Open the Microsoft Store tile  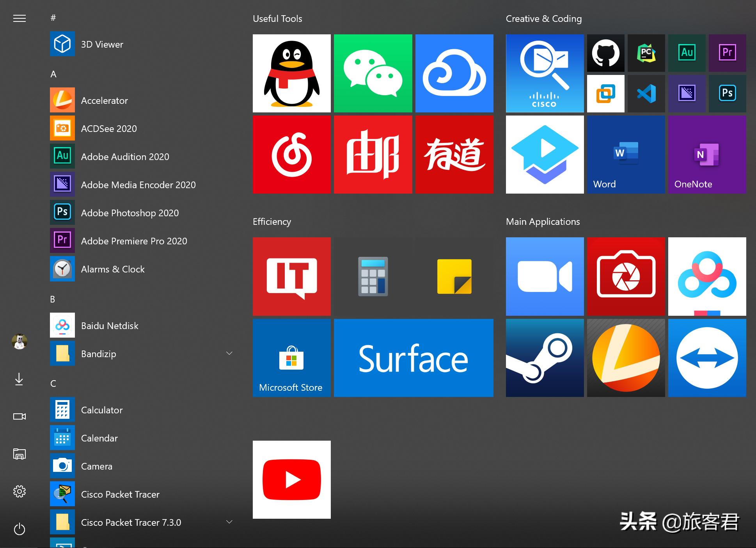[291, 358]
